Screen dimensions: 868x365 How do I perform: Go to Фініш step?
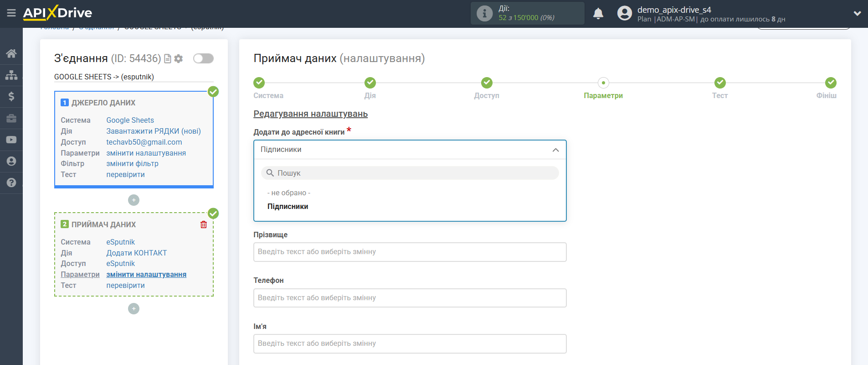point(831,83)
